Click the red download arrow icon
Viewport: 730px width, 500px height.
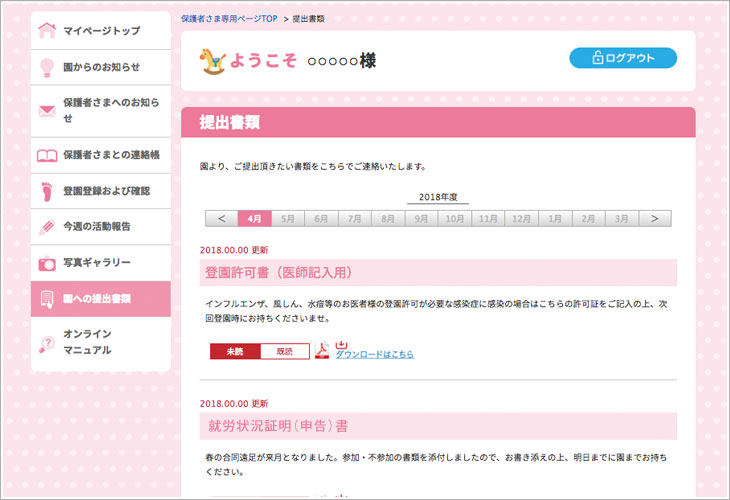(x=341, y=345)
